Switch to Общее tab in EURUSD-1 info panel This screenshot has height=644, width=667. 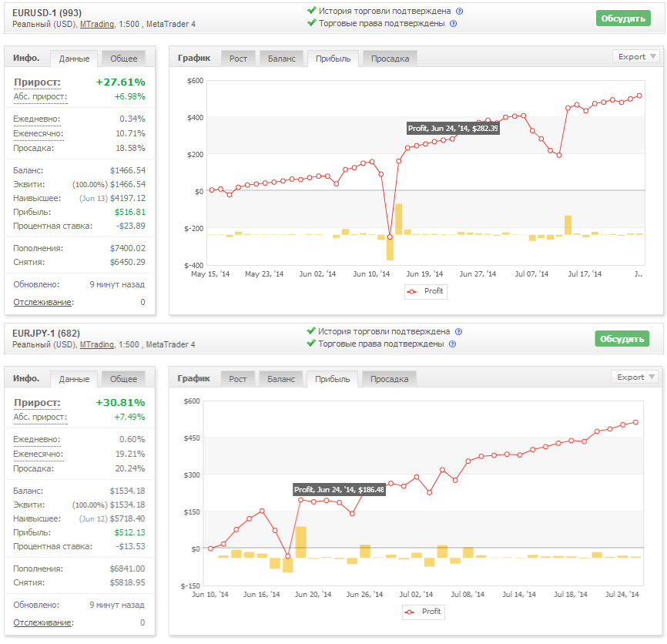[x=124, y=59]
